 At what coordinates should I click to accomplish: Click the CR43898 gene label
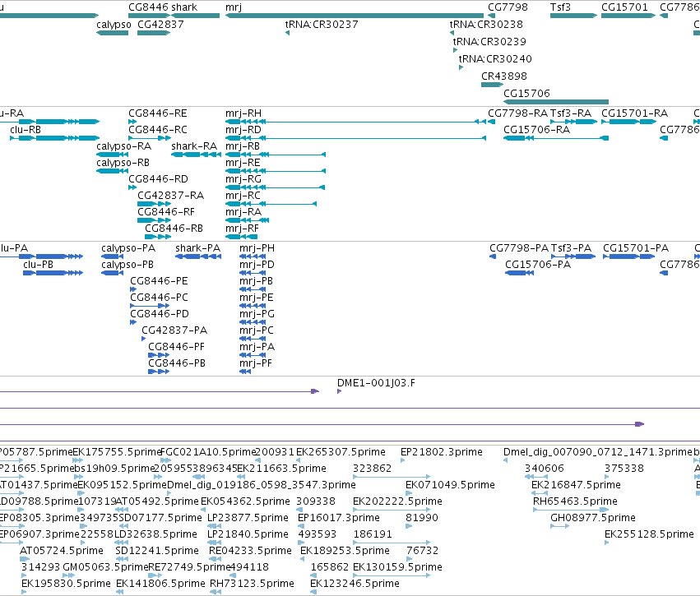click(x=504, y=76)
